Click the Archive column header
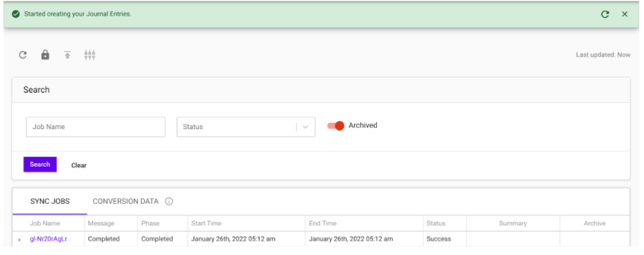 click(x=594, y=223)
